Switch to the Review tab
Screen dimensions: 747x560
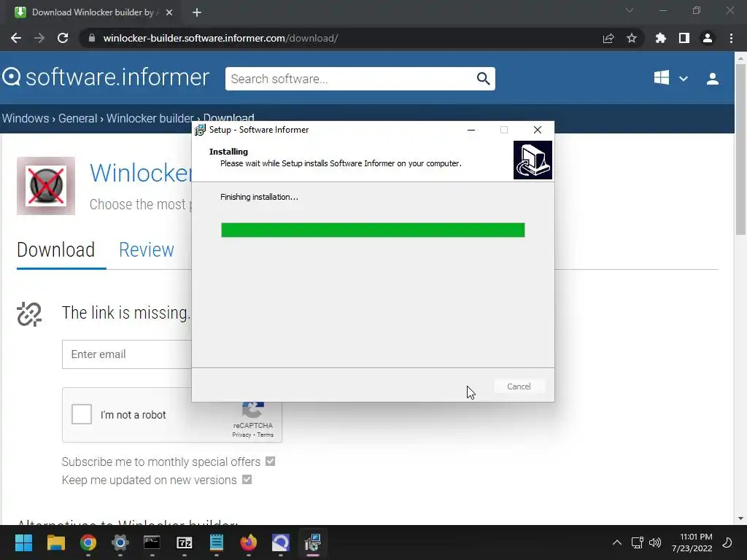pyautogui.click(x=146, y=250)
